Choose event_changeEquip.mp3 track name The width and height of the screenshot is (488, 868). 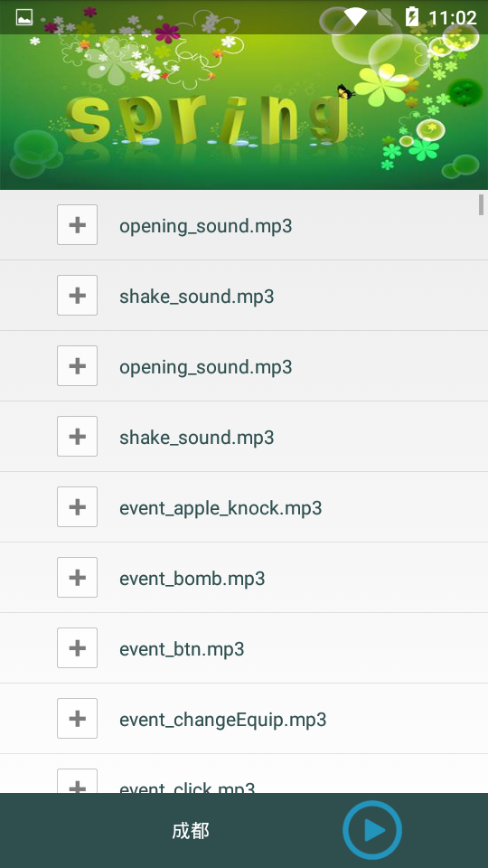pos(223,721)
